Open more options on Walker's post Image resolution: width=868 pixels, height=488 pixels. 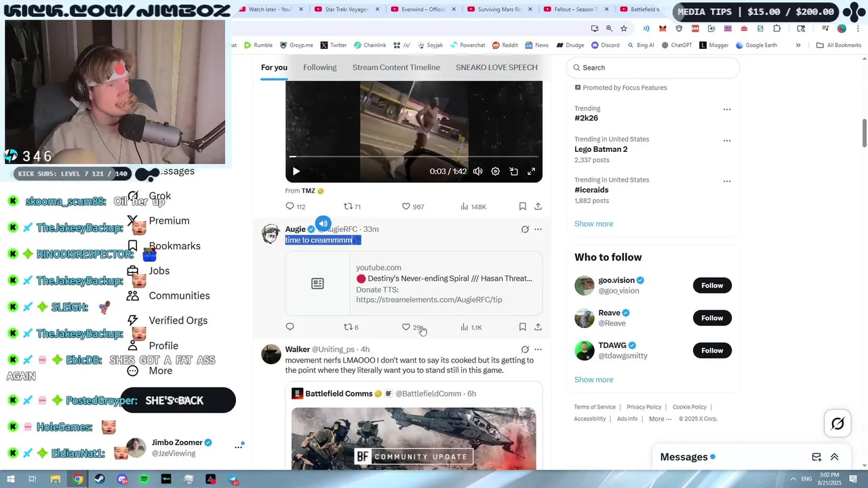538,349
